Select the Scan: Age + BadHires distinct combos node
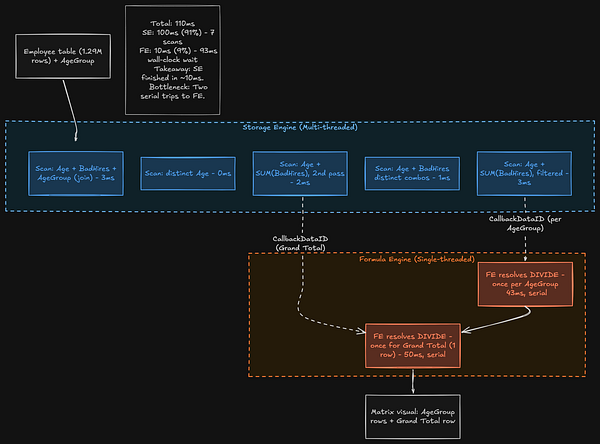The image size is (600, 444). click(x=412, y=173)
